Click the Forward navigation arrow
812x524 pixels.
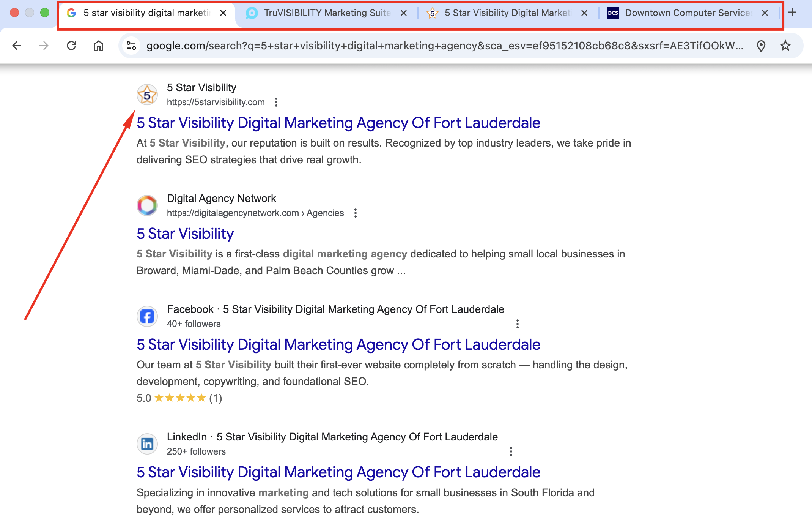(x=44, y=46)
